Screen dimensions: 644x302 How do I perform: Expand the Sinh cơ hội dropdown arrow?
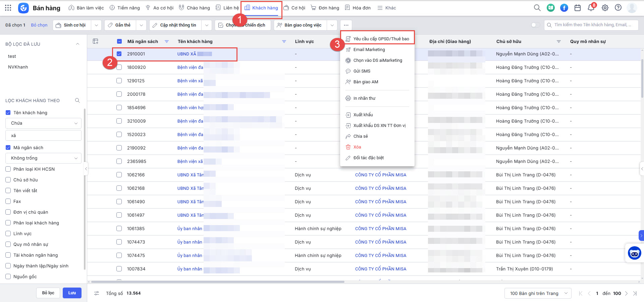96,25
